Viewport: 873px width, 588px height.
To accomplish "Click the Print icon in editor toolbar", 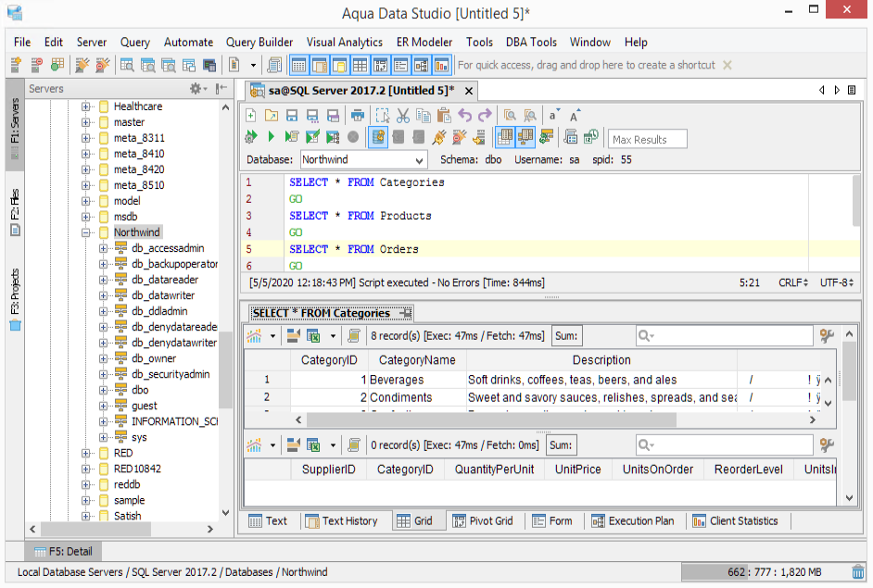I will point(358,116).
